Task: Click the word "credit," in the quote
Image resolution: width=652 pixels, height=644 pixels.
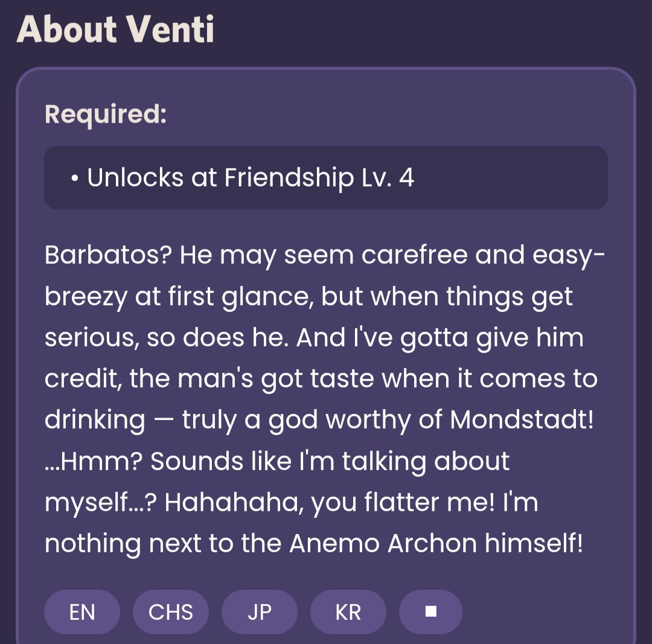Action: pos(82,378)
